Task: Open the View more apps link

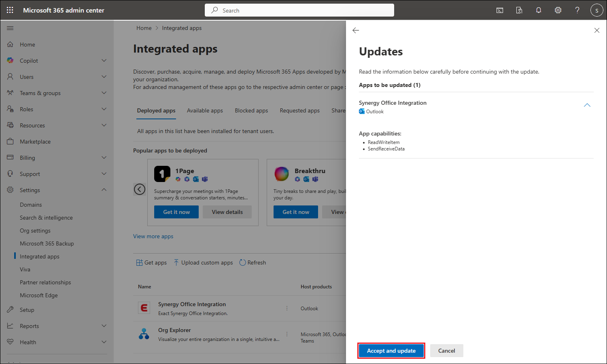Action: click(x=153, y=236)
